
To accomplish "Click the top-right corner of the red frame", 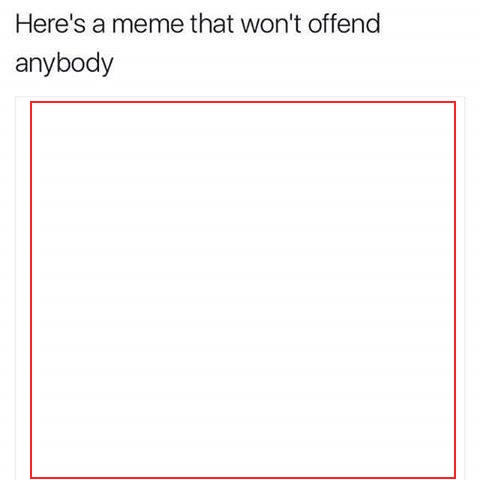I will click(x=455, y=102).
